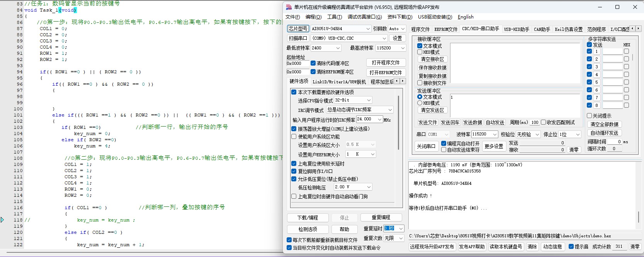Toggle 每次下载前都重新装载目标文件 checkbox

[x=289, y=240]
